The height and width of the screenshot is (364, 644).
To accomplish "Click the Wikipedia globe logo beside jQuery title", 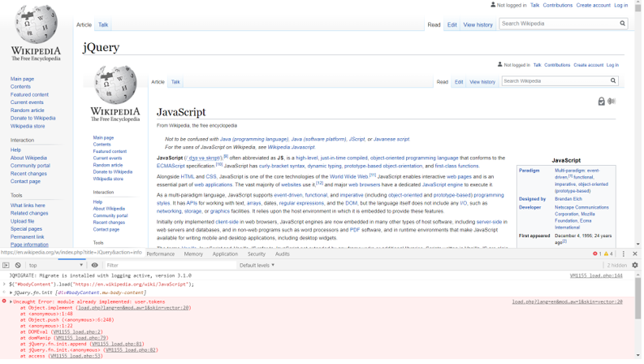I will pyautogui.click(x=37, y=24).
